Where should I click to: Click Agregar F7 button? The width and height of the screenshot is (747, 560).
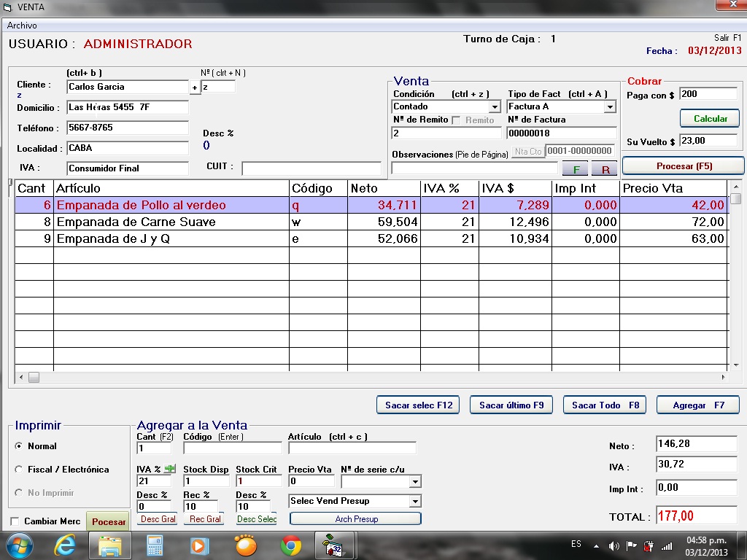(698, 405)
